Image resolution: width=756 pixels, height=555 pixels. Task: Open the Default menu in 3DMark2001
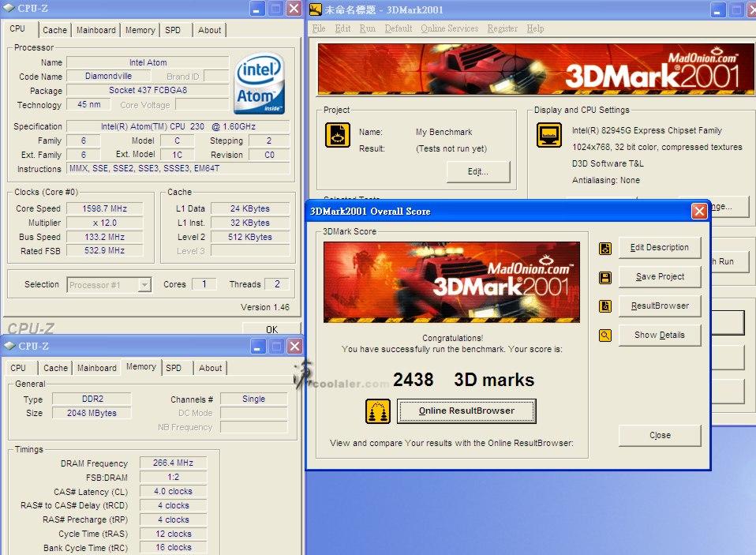399,28
